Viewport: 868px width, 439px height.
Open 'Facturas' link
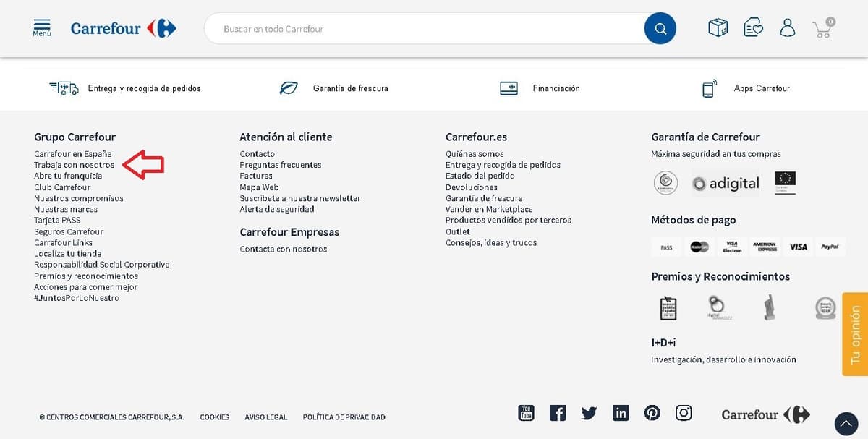[x=256, y=176]
